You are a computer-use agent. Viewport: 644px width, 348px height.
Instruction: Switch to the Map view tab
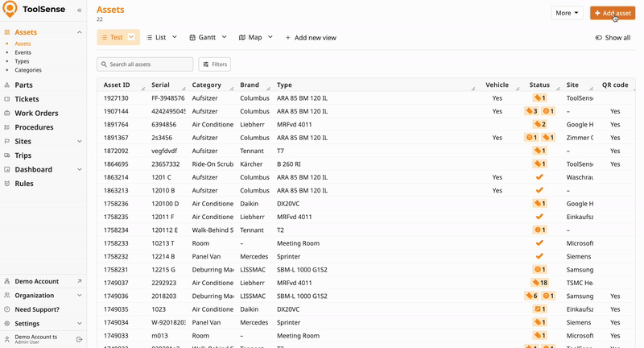[250, 37]
